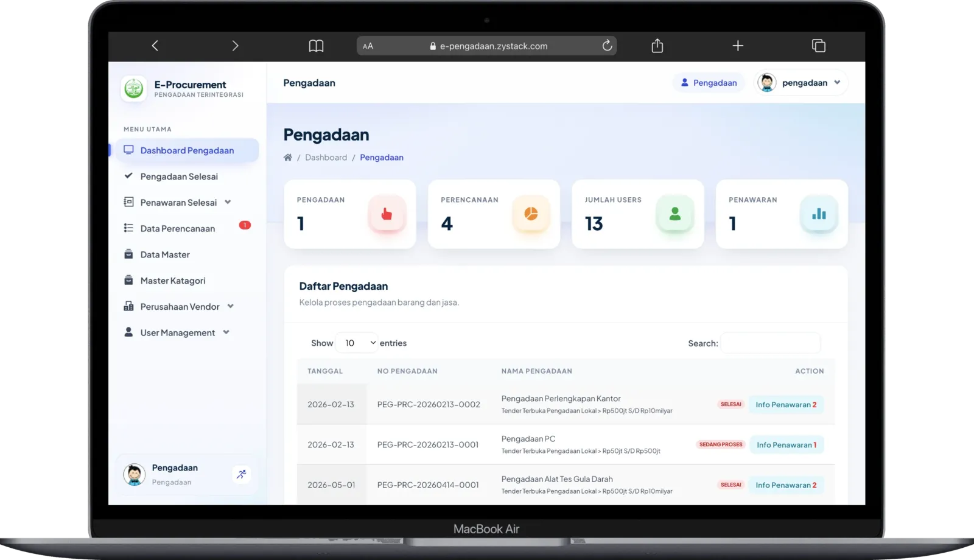Click the E-Procurement logo
This screenshot has width=974, height=560.
[x=134, y=89]
